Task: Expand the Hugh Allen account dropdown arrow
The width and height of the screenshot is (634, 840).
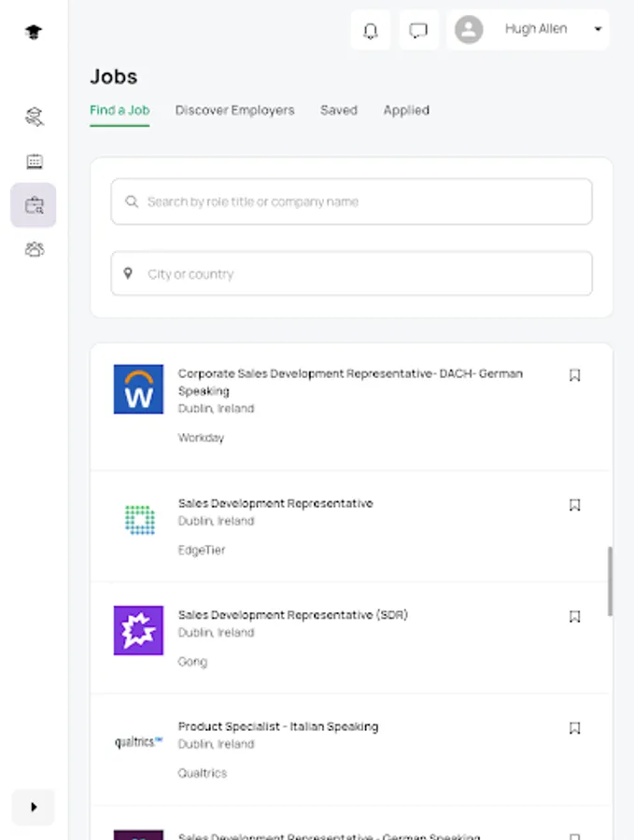Action: point(598,30)
